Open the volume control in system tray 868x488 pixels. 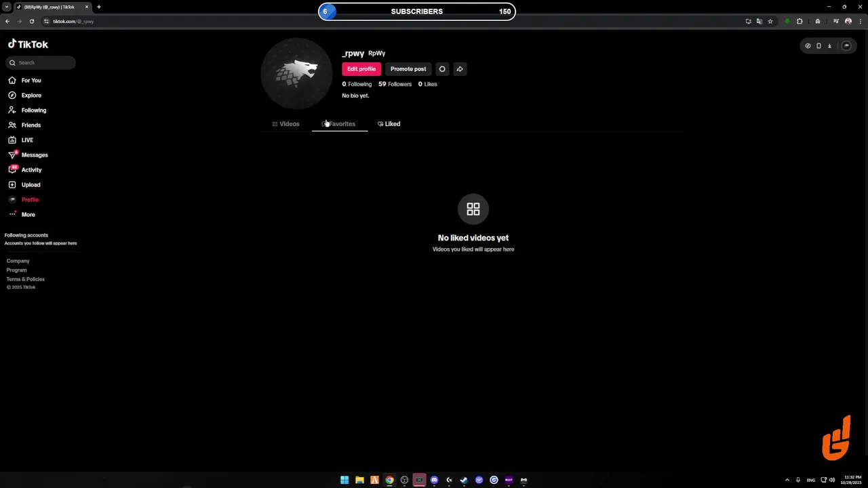pyautogui.click(x=832, y=480)
